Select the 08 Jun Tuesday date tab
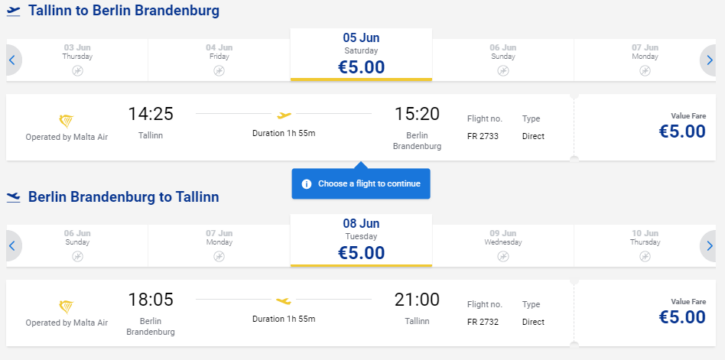The width and height of the screenshot is (725, 360). tap(361, 240)
